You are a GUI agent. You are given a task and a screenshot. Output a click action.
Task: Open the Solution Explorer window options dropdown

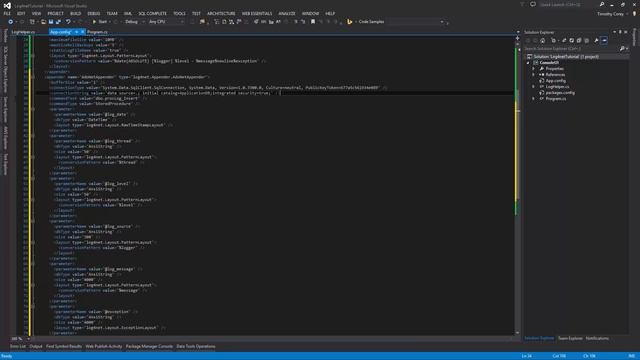click(614, 32)
